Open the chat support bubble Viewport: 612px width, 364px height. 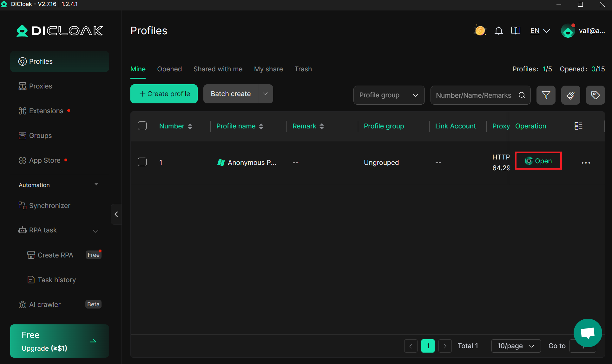point(588,333)
